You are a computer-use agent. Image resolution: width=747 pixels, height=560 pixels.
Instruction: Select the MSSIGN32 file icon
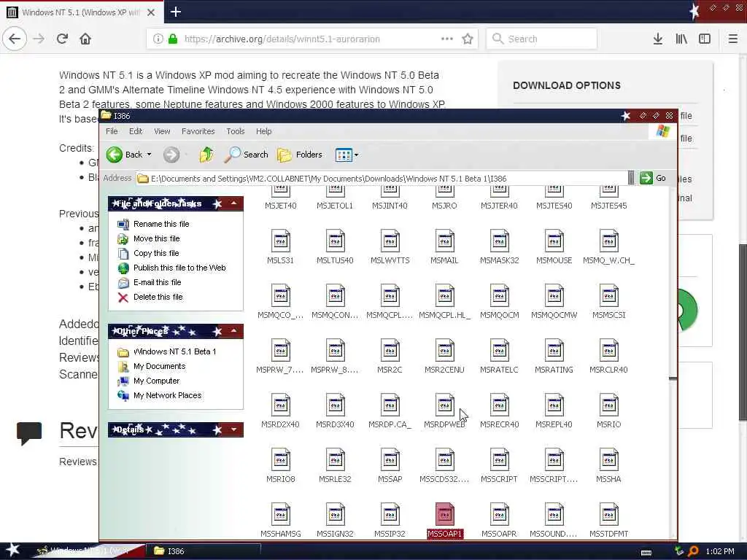coord(336,514)
